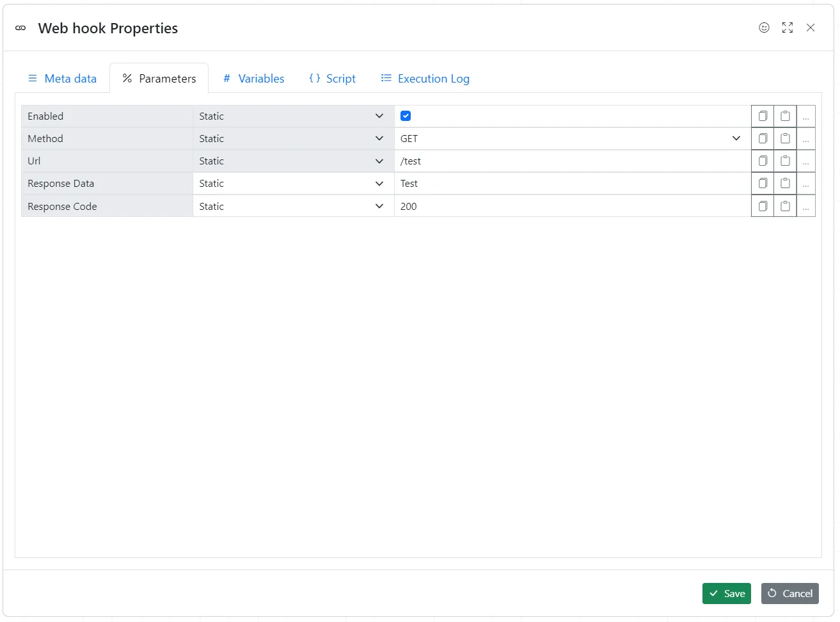840x622 pixels.
Task: Paste into the Method parameter
Action: point(785,138)
